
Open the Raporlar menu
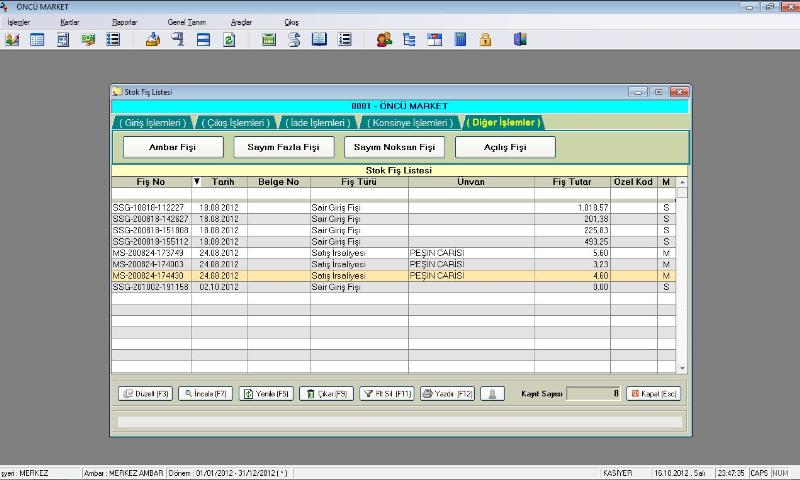pyautogui.click(x=124, y=22)
